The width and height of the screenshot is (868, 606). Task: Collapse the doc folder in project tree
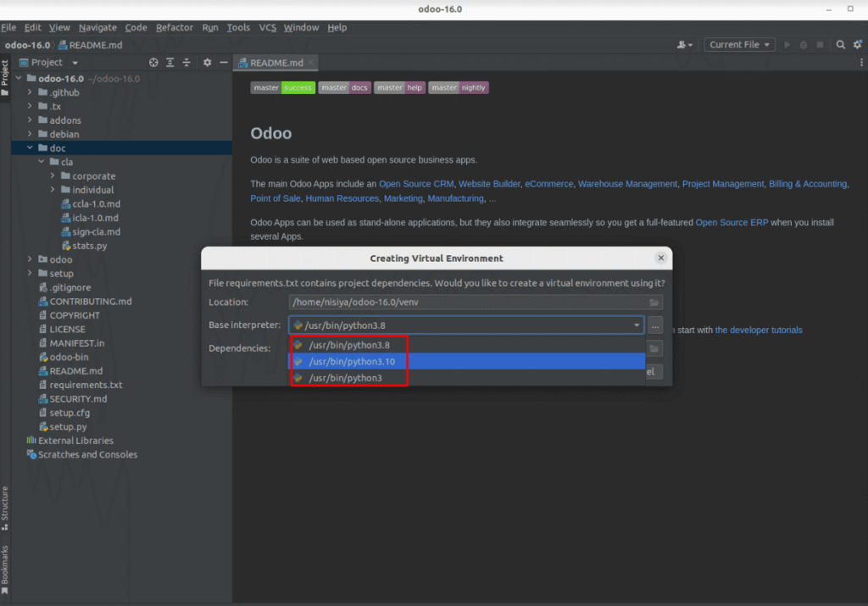[x=30, y=147]
